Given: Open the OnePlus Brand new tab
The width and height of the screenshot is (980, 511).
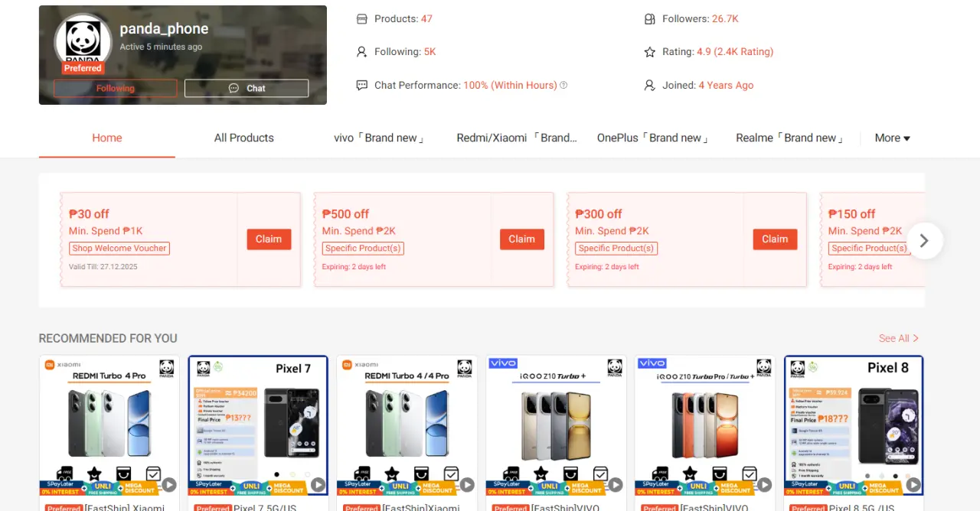Looking at the screenshot, I should coord(653,138).
